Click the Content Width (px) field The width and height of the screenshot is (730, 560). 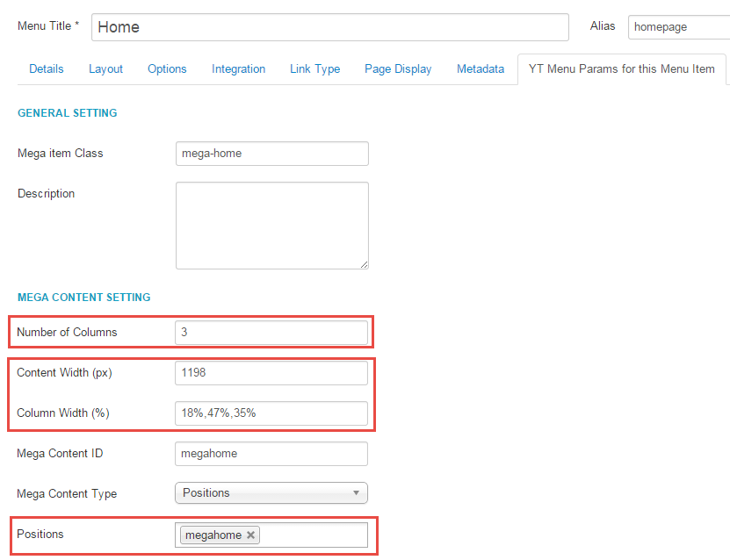[271, 372]
